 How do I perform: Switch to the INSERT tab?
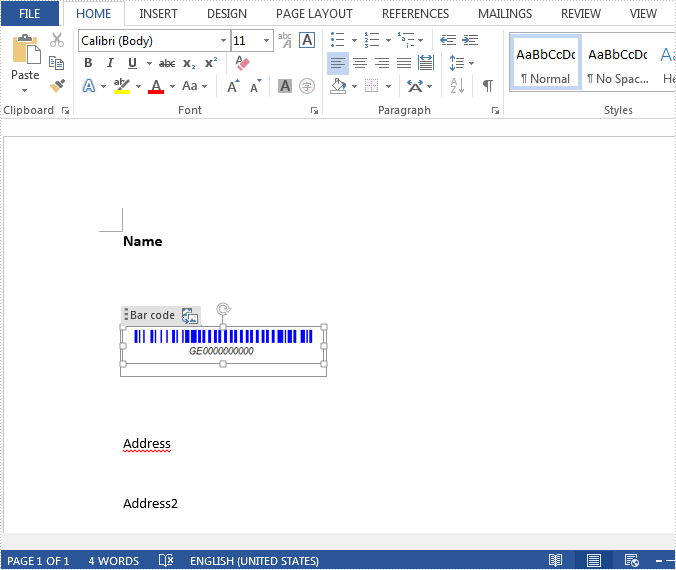(x=158, y=14)
